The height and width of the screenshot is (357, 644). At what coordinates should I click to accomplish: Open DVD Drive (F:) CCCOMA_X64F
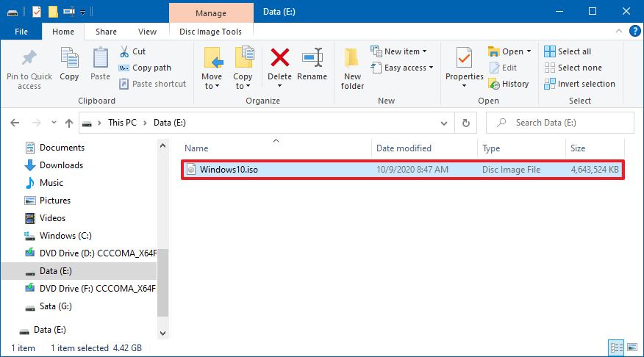tap(90, 289)
